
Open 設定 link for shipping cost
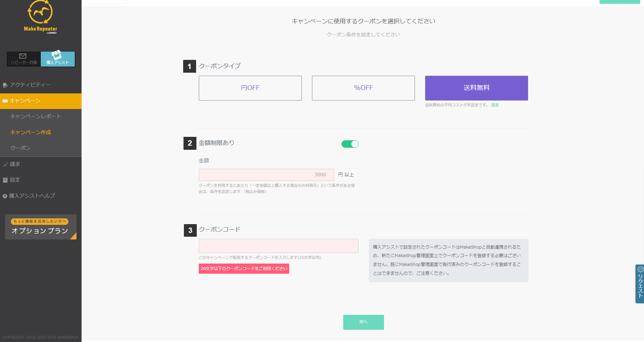pos(495,105)
